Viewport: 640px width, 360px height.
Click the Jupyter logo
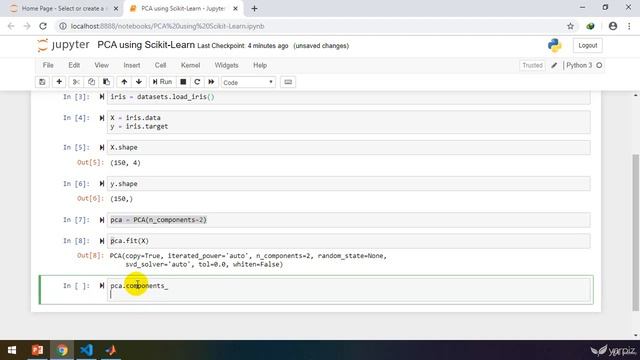pos(63,45)
